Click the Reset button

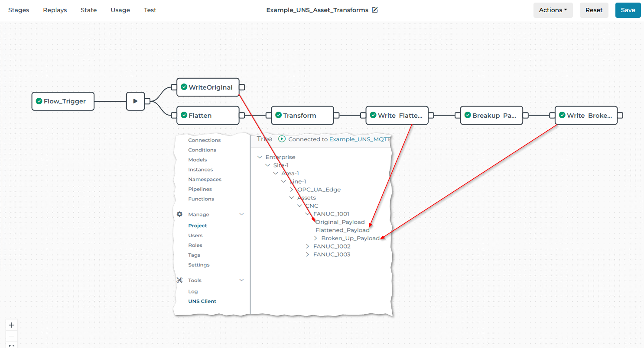pos(594,10)
